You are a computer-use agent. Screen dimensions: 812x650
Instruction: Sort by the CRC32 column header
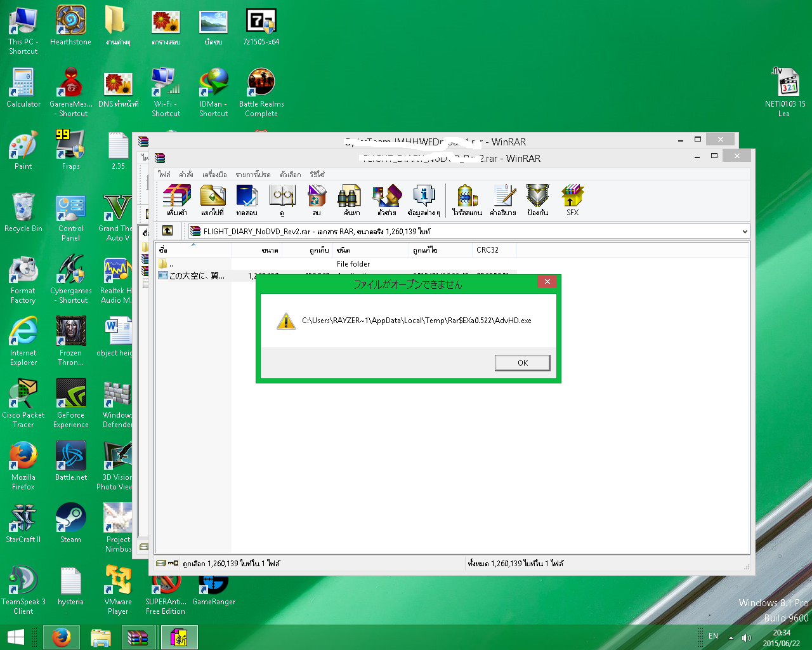click(x=495, y=250)
